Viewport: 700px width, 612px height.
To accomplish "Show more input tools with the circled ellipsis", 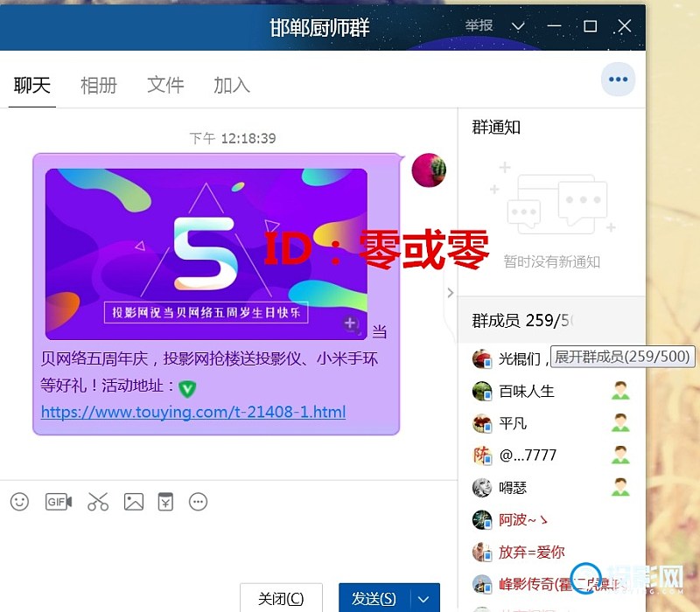I will click(x=199, y=502).
